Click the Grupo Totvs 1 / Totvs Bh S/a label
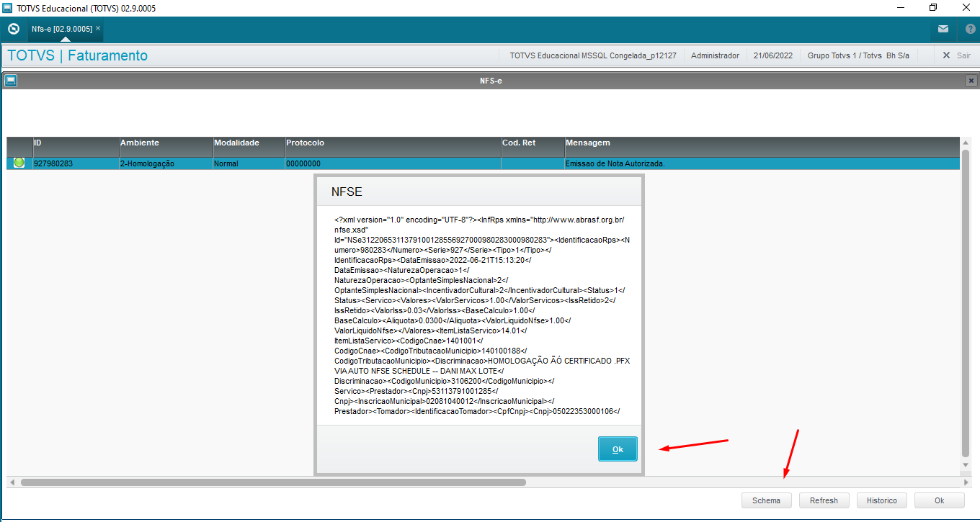 [858, 55]
